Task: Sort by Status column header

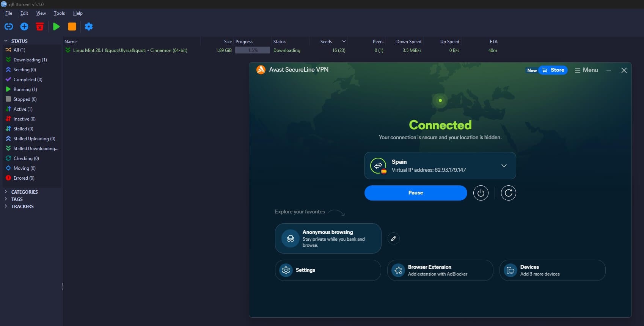Action: 280,42
